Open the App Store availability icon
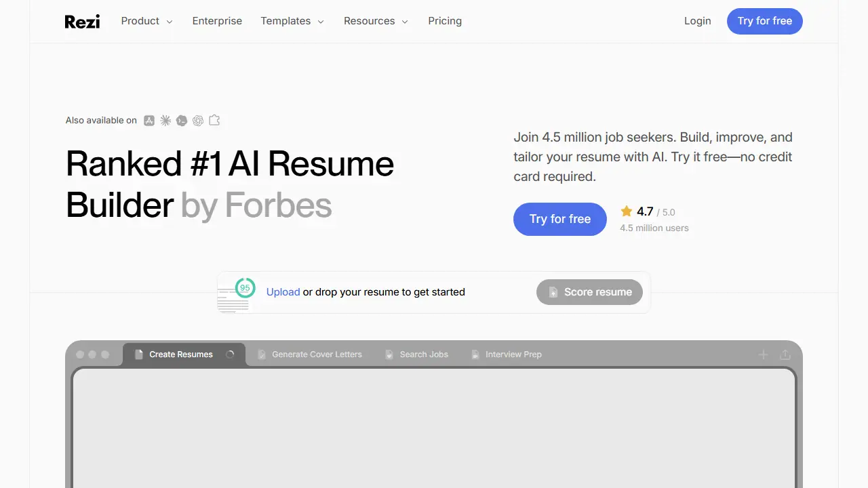The image size is (868, 488). click(x=149, y=121)
